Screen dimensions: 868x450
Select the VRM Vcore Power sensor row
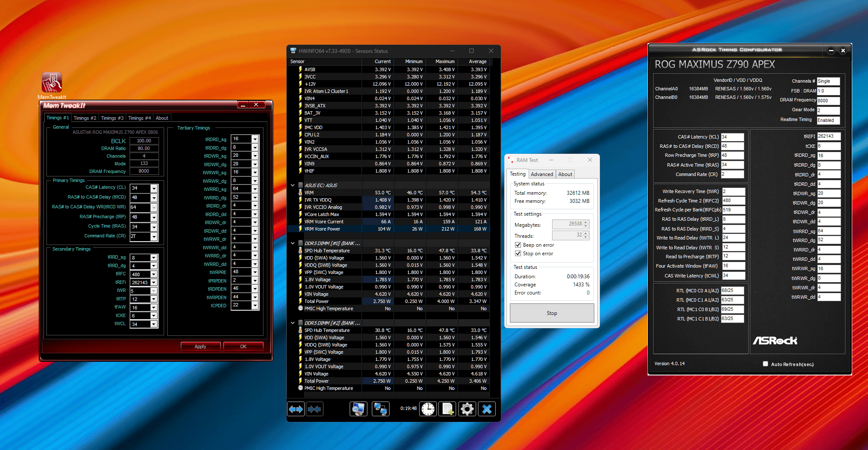[388, 229]
